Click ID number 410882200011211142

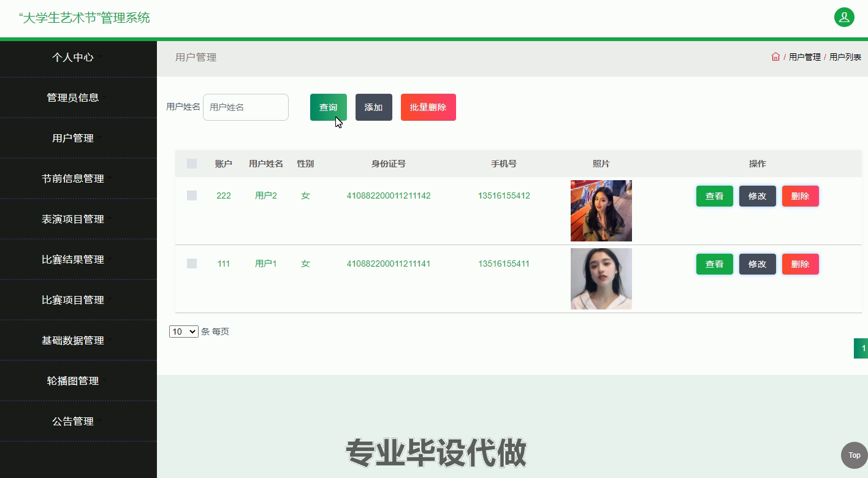389,195
